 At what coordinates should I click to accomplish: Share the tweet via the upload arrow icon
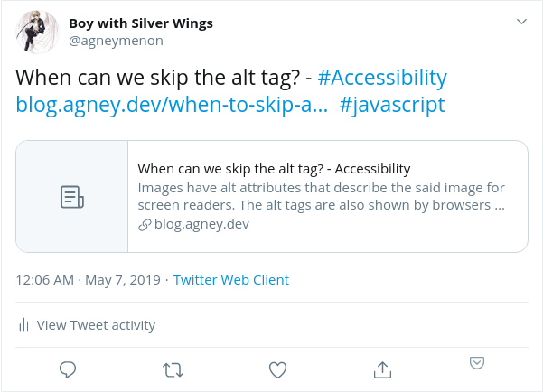382,369
